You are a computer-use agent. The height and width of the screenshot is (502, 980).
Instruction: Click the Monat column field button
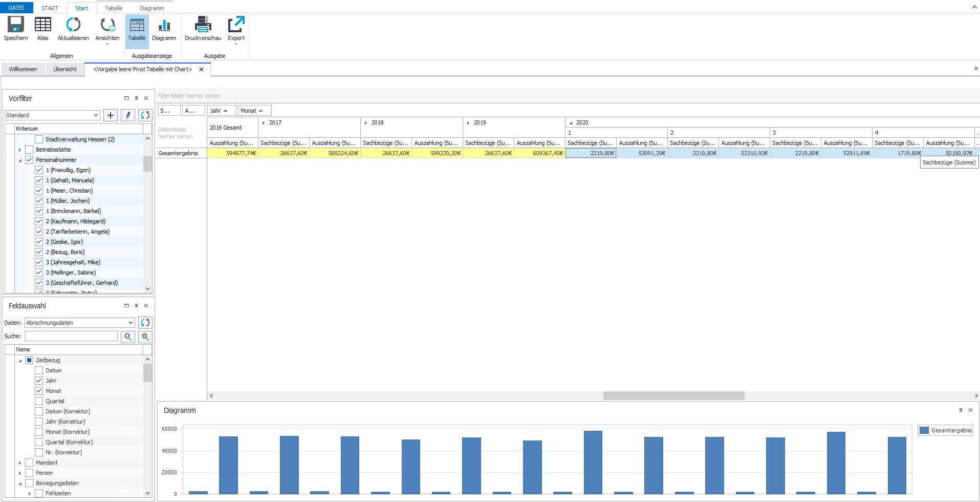tap(254, 111)
